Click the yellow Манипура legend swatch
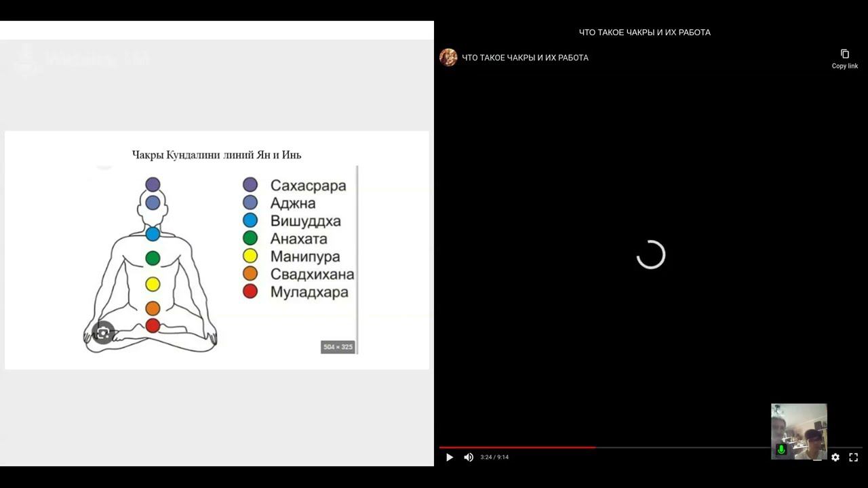 pos(250,256)
